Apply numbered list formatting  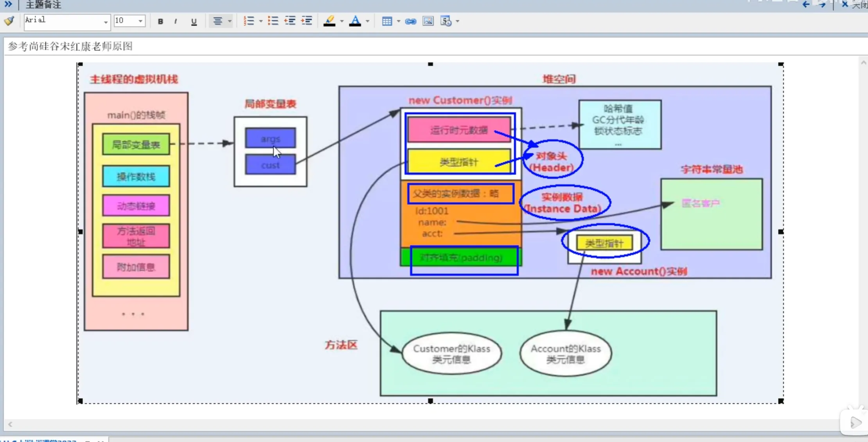pos(249,21)
